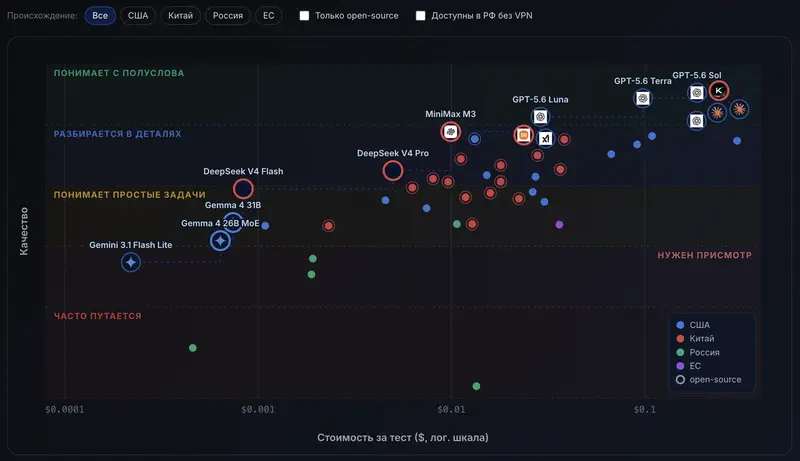Enable Только open-source checkbox
800x461 pixels.
304,16
